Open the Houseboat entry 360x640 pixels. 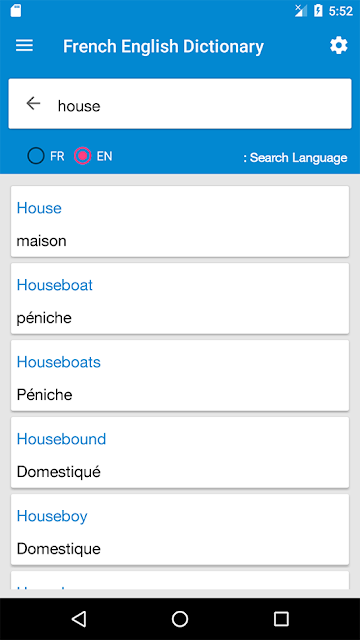coord(180,298)
